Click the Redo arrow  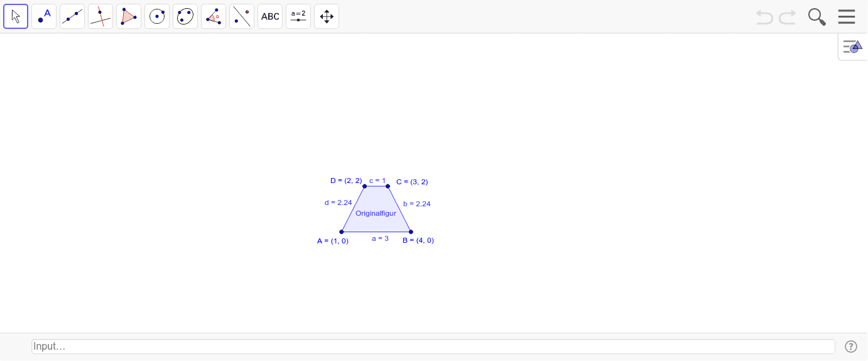click(788, 17)
